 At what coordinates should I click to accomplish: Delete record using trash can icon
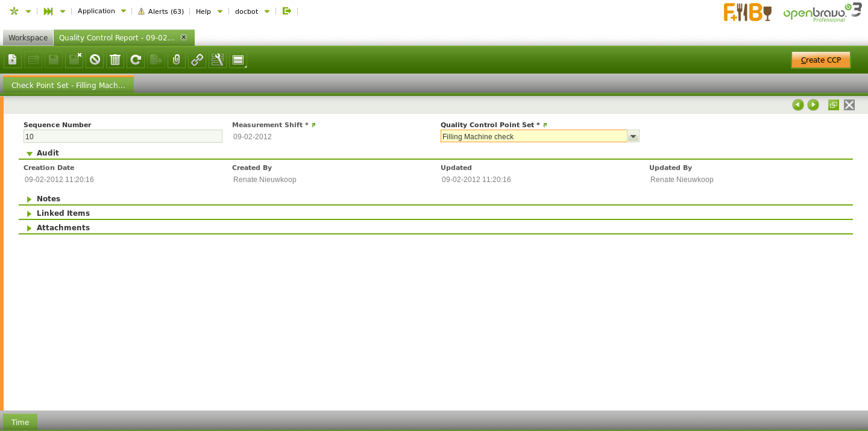(115, 60)
